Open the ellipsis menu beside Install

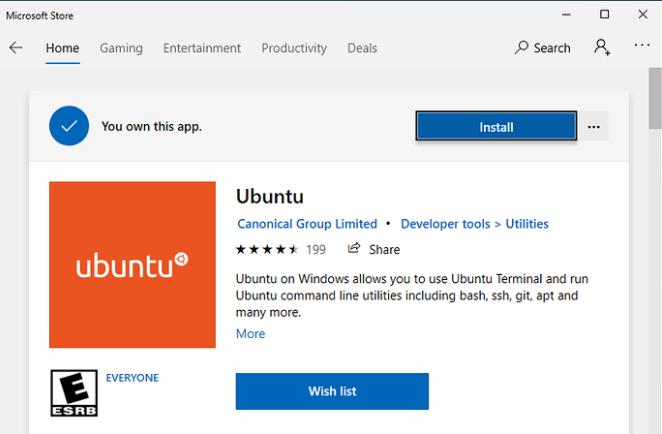click(x=594, y=127)
